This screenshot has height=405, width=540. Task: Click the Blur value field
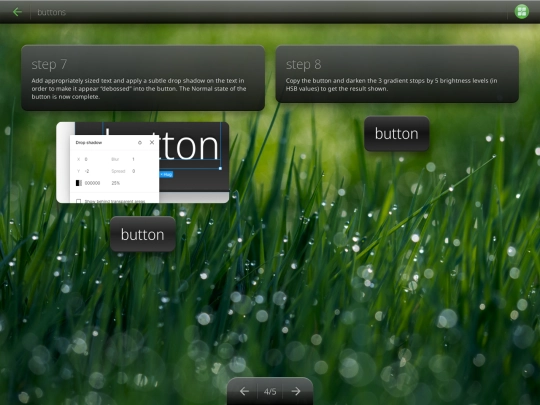(133, 159)
